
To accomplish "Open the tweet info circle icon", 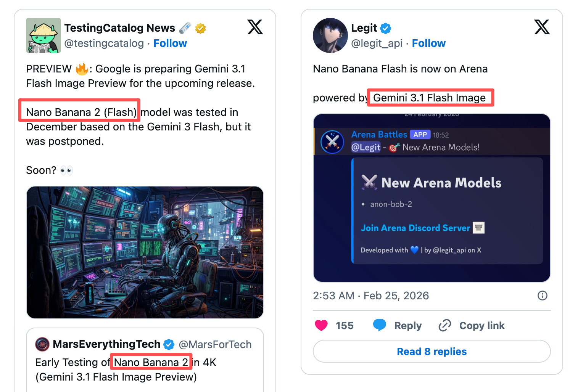I will [542, 296].
